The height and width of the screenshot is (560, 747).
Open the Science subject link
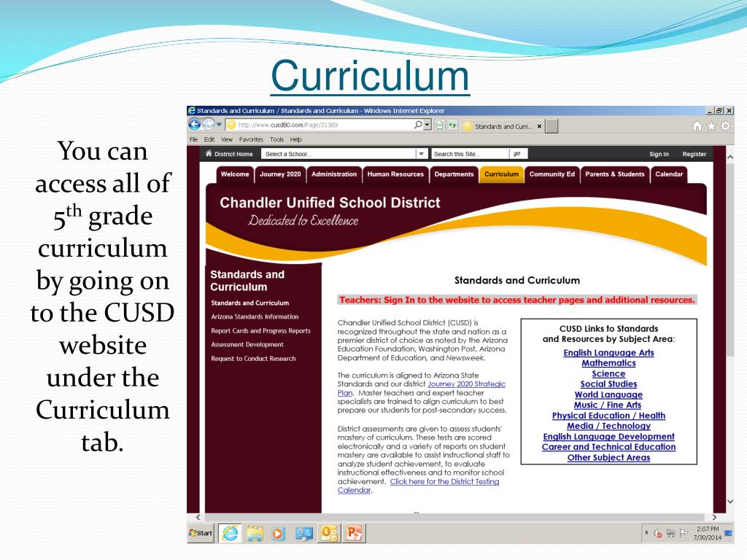[x=609, y=374]
